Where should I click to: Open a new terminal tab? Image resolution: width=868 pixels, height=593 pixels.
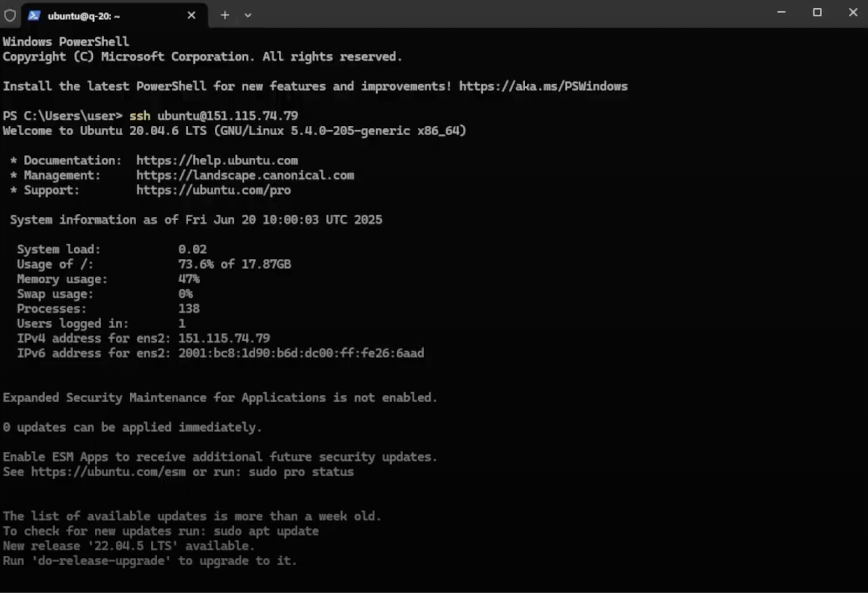coord(225,15)
